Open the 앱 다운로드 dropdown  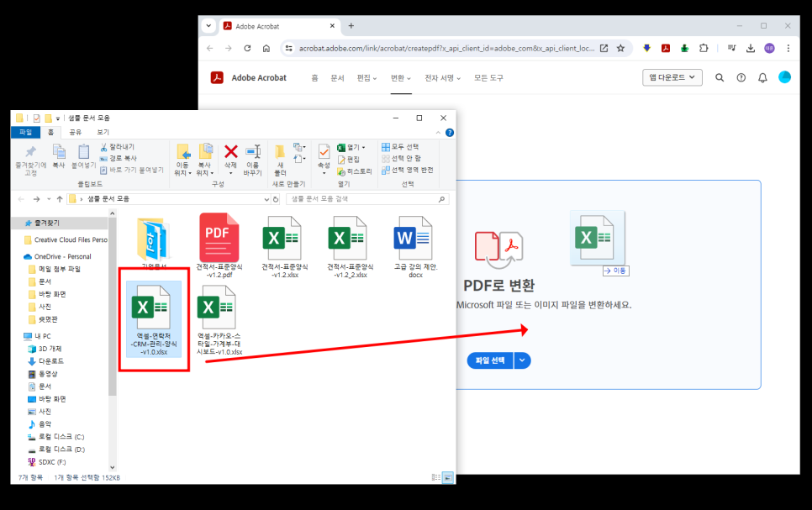672,77
